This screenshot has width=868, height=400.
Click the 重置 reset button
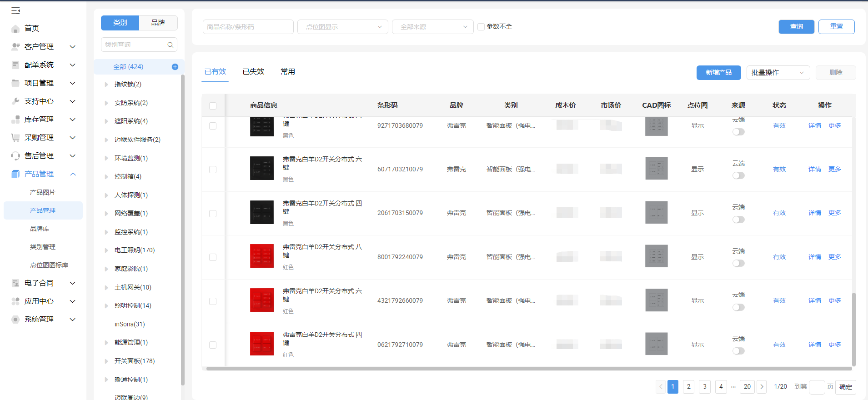point(837,27)
